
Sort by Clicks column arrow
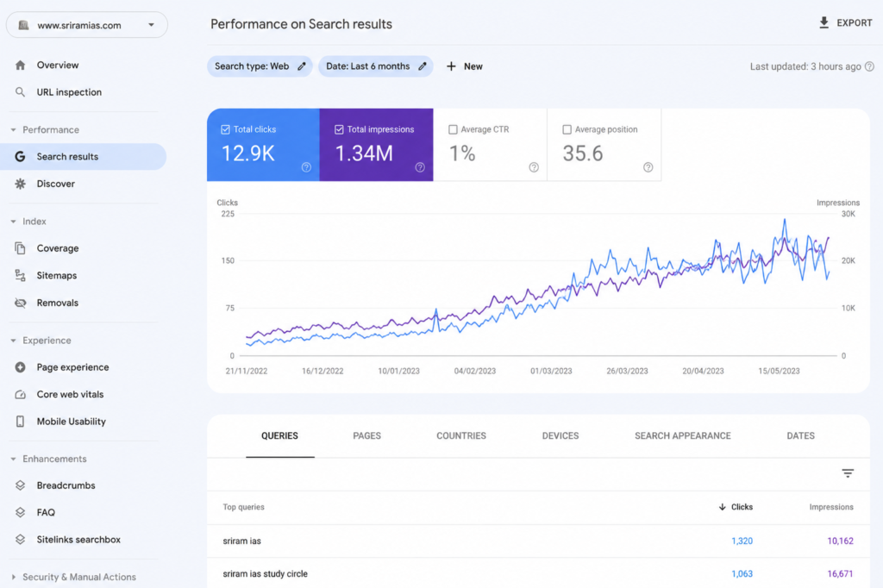tap(722, 507)
